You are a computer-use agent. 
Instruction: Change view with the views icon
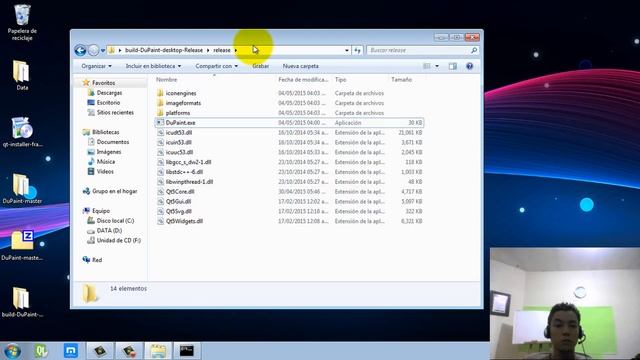click(427, 66)
